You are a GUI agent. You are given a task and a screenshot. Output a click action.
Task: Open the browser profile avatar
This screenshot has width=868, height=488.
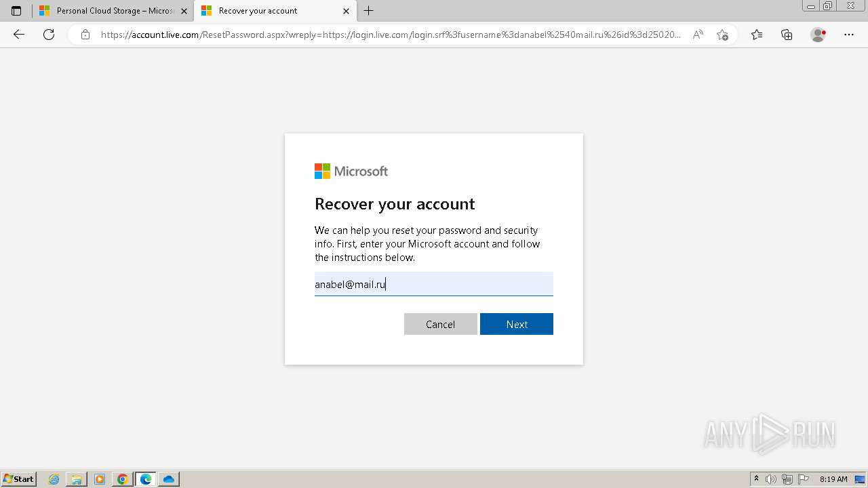click(x=818, y=35)
